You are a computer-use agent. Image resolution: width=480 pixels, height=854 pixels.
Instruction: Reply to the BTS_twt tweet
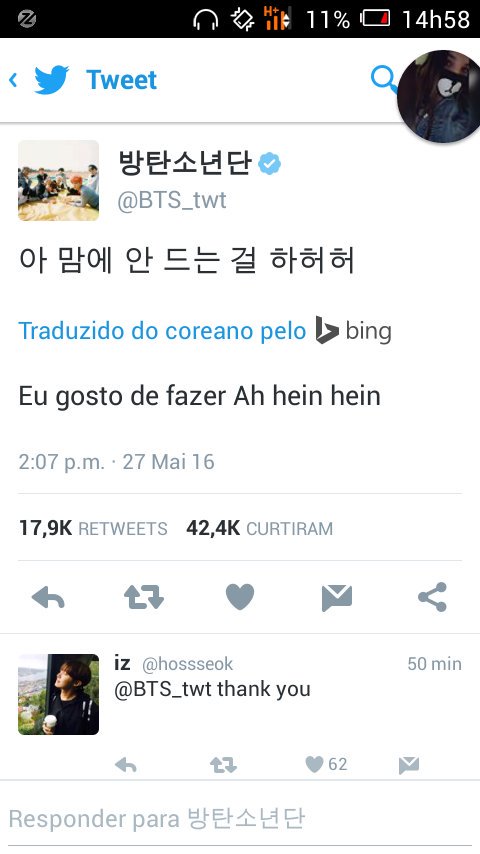[48, 597]
